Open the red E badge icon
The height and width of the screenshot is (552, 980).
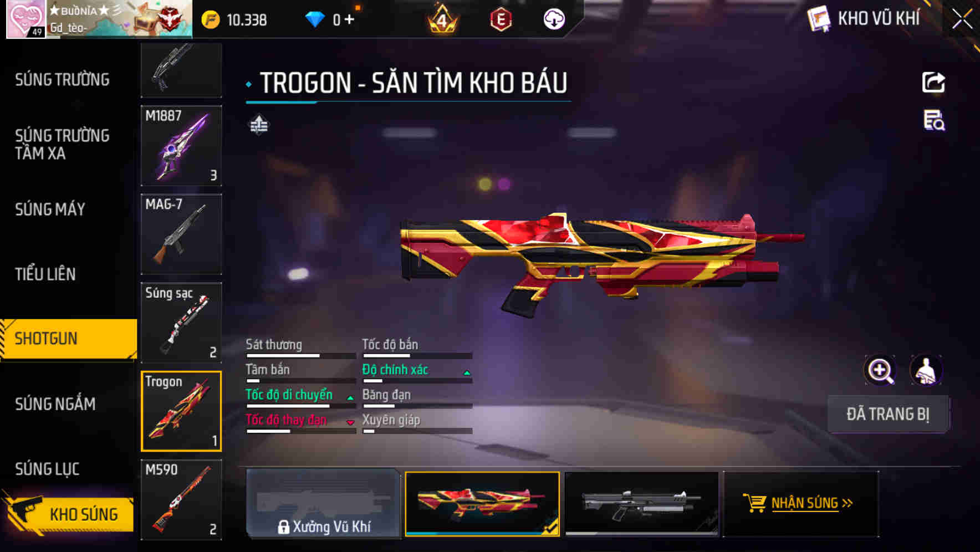coord(501,19)
